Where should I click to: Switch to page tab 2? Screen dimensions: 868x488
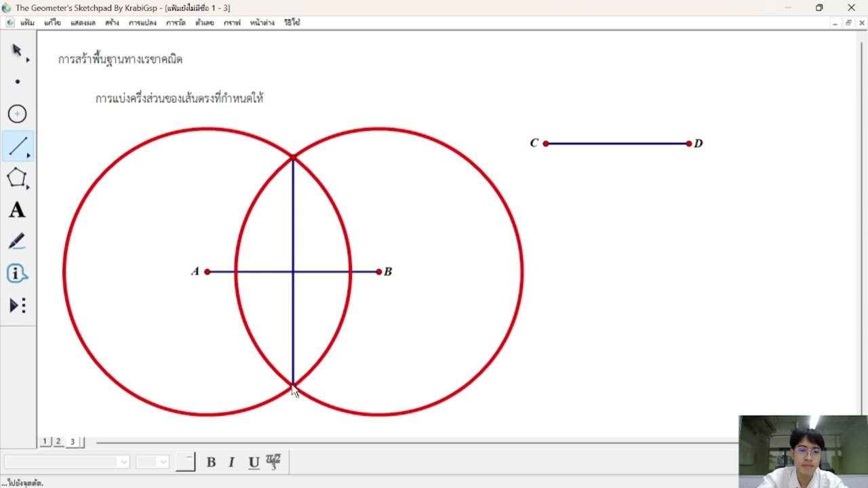coord(58,441)
